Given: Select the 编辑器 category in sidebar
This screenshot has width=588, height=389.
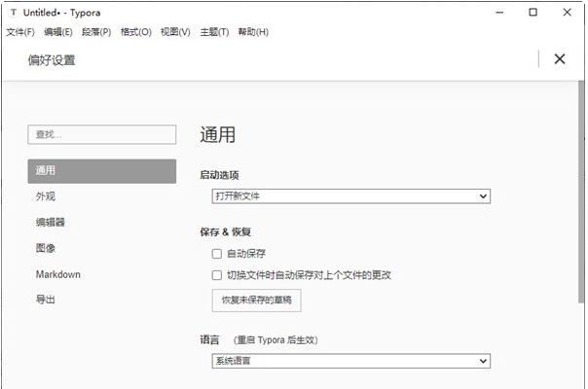Looking at the screenshot, I should 51,223.
